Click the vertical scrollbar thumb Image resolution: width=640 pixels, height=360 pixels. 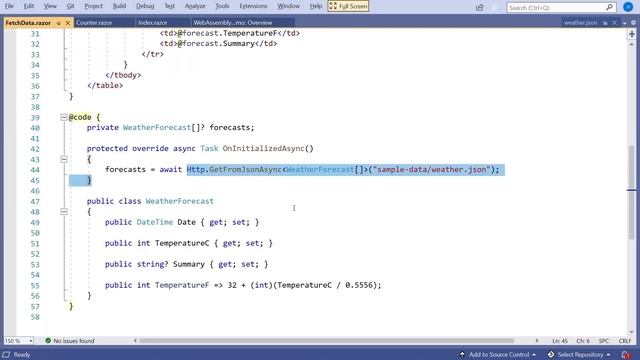tap(632, 192)
